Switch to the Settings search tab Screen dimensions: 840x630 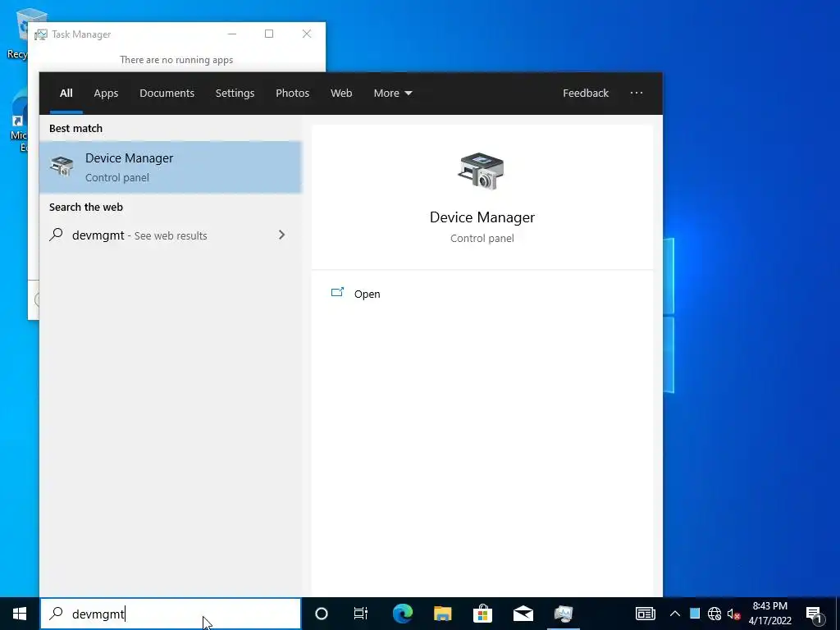coord(235,93)
